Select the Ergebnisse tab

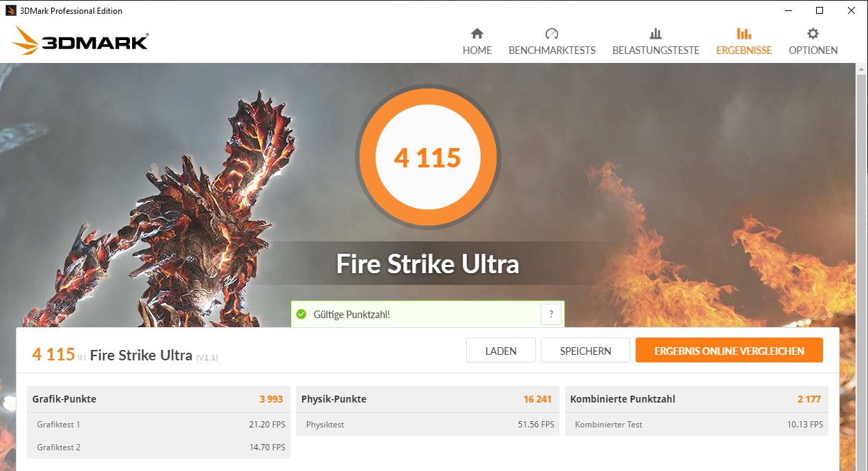[x=744, y=41]
